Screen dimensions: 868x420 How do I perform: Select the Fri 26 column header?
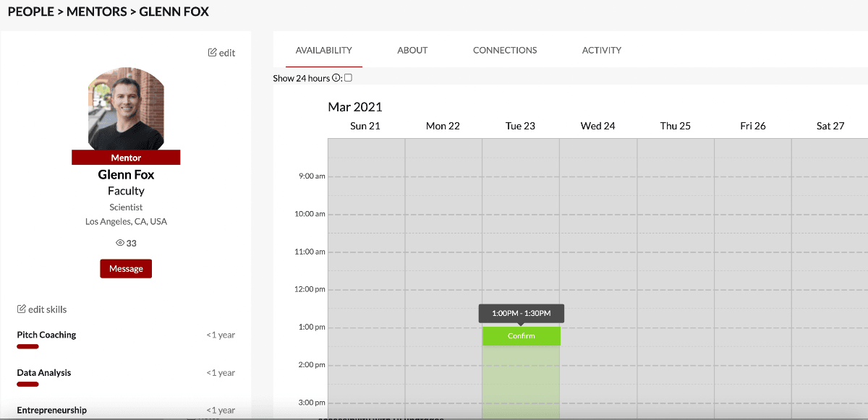tap(753, 126)
